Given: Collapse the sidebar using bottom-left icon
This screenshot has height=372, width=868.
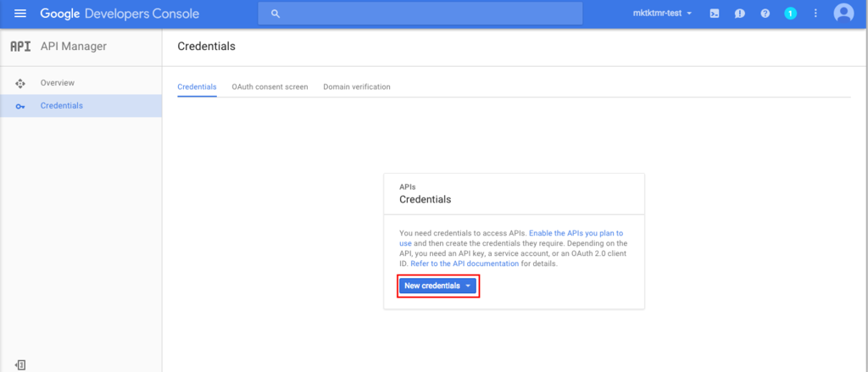Looking at the screenshot, I should [x=20, y=364].
